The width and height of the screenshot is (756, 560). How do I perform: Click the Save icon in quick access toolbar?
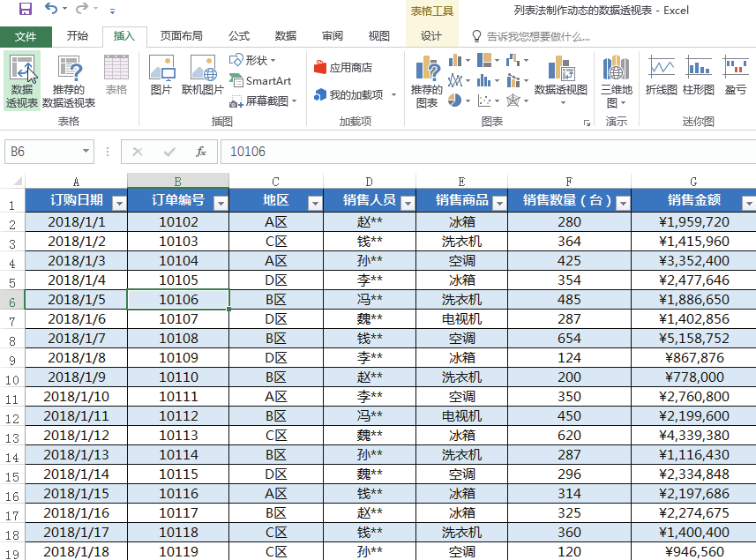pos(25,9)
